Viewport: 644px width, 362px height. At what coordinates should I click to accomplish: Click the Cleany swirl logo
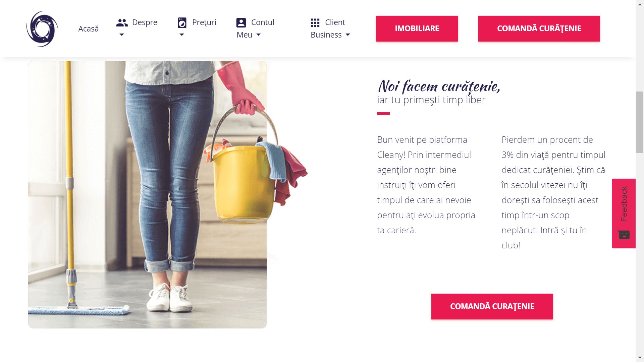point(42,29)
